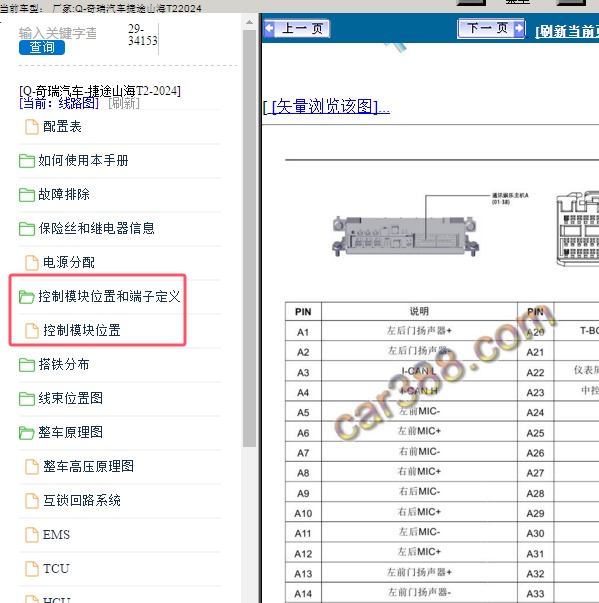
Task: Select the 右后MIC+ description cell
Action: pos(419,512)
